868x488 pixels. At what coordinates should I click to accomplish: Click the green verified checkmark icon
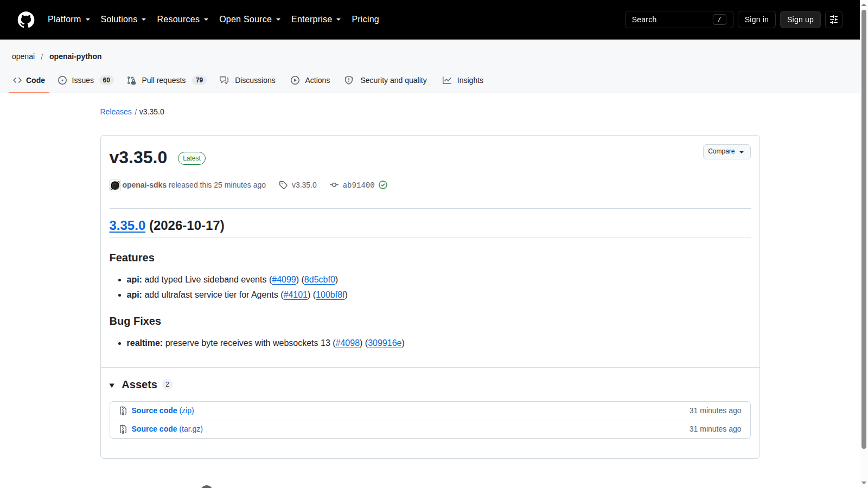point(383,185)
